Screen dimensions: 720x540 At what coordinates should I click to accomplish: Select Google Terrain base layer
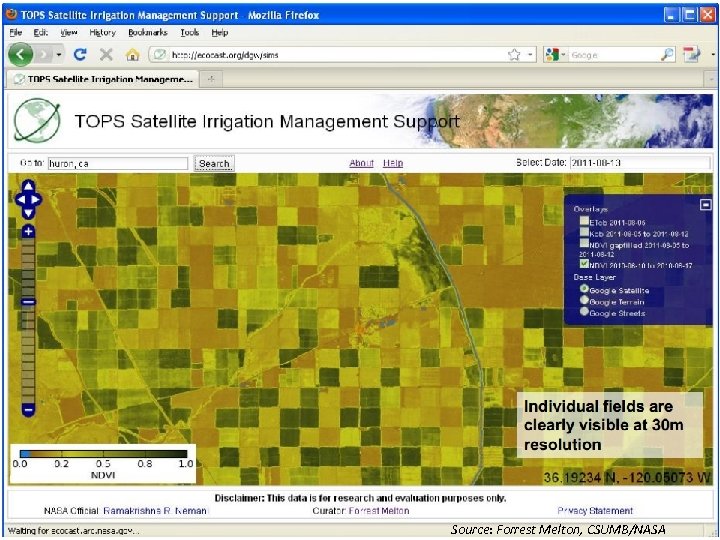584,300
